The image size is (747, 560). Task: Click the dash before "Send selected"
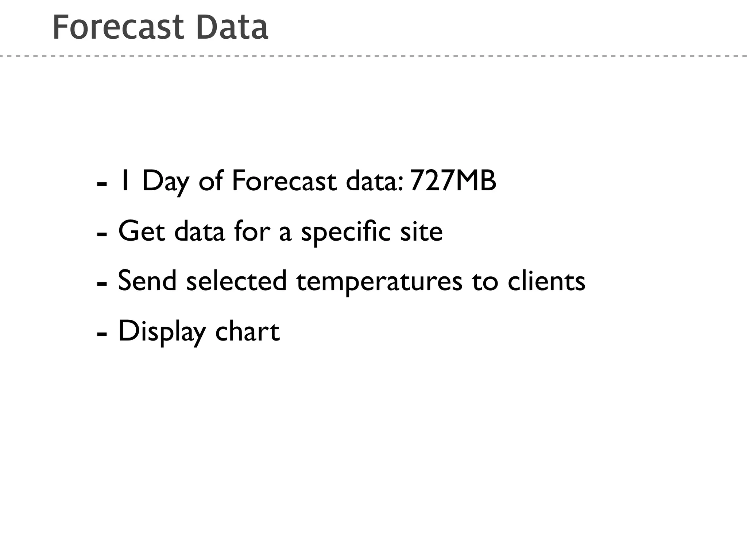101,283
